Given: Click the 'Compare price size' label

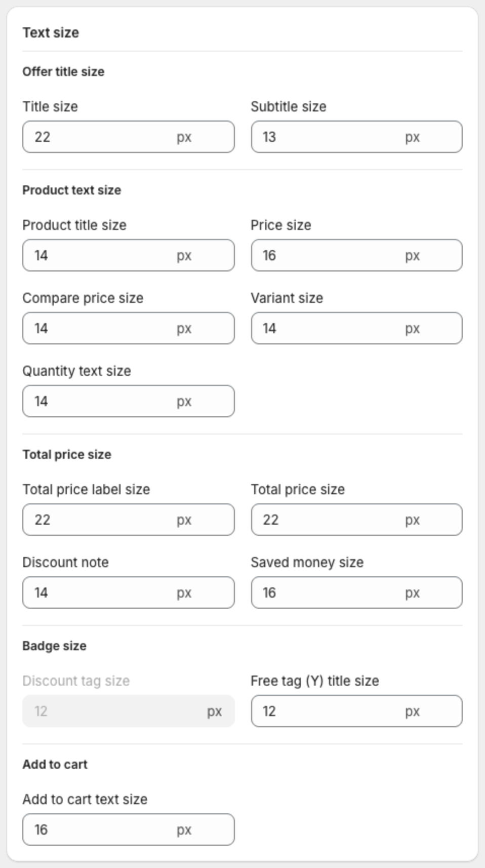Looking at the screenshot, I should (83, 298).
